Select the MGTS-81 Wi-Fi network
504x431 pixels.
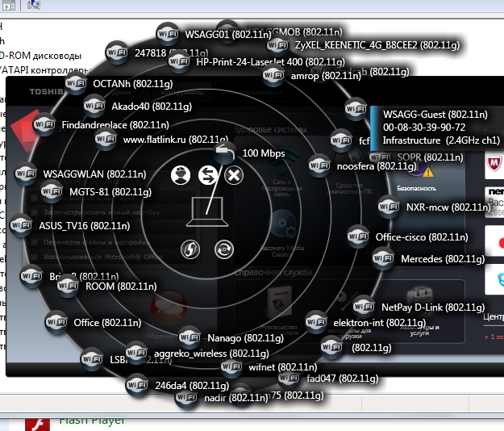pos(53,191)
